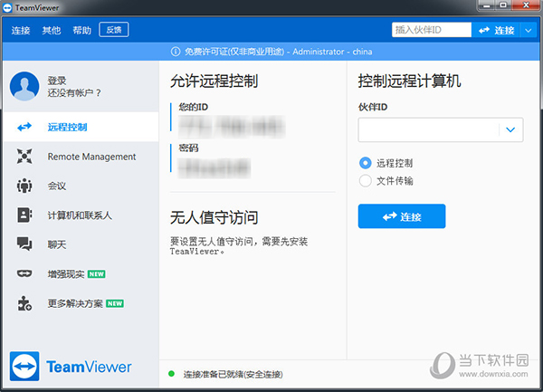
Task: Open 计算机和联系人 section
Action: [x=81, y=215]
